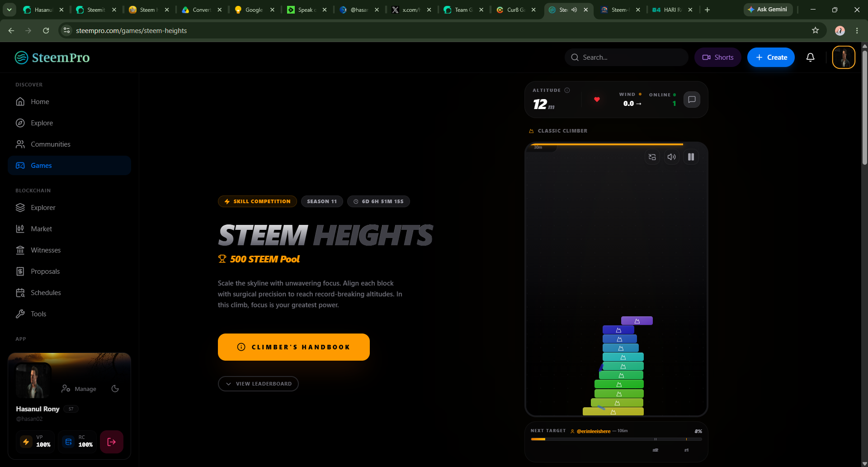
Task: Open blockchain Explorer page
Action: [x=69, y=208]
